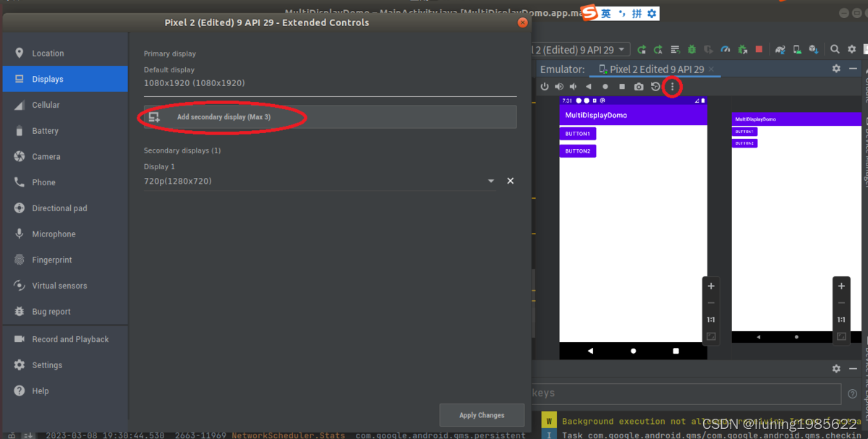The width and height of the screenshot is (868, 439).
Task: Increase emulator volume via volume up icon
Action: click(558, 86)
